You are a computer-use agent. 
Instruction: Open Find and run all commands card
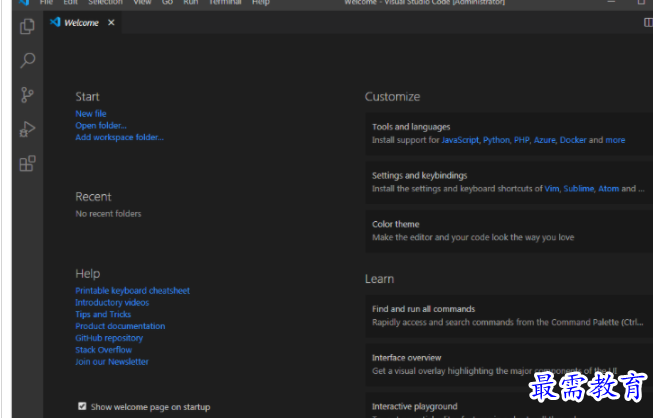coord(509,316)
